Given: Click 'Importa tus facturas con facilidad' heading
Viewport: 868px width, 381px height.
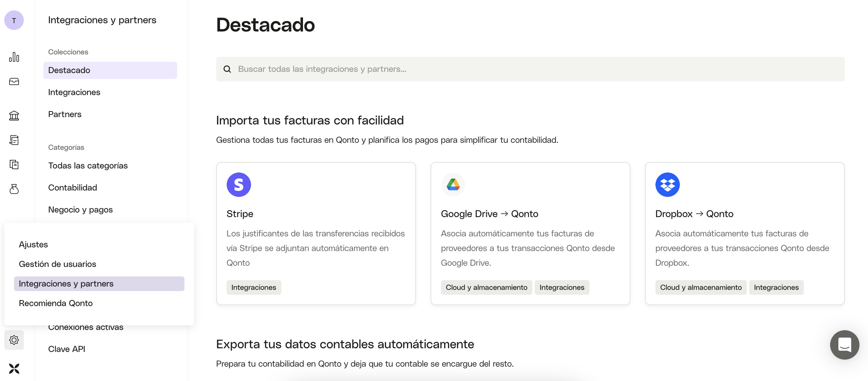Looking at the screenshot, I should [310, 120].
